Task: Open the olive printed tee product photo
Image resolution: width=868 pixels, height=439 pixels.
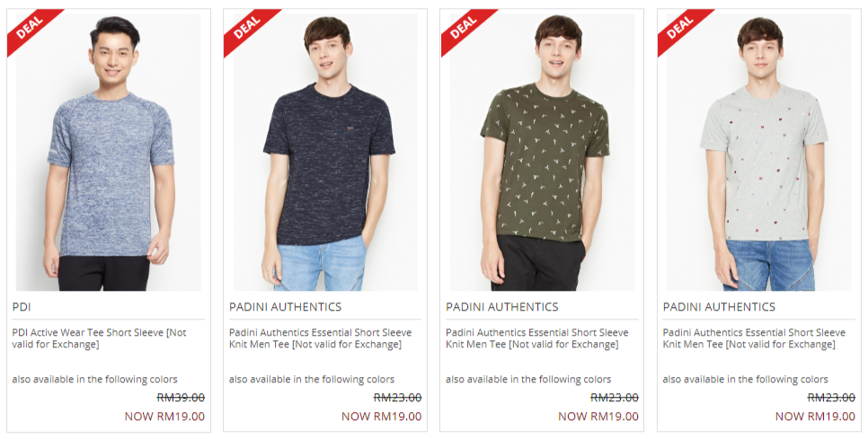Action: [x=543, y=152]
